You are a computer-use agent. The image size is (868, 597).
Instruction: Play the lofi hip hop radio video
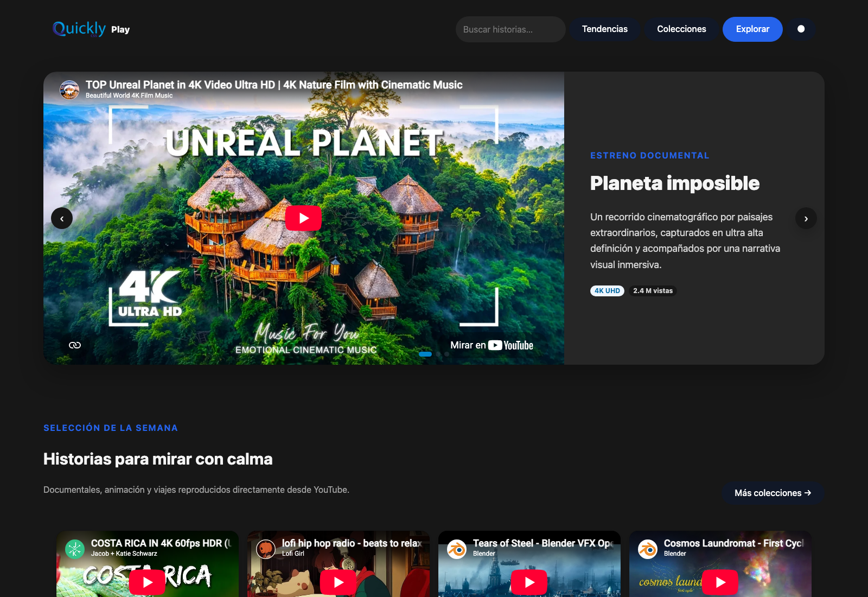pos(338,582)
